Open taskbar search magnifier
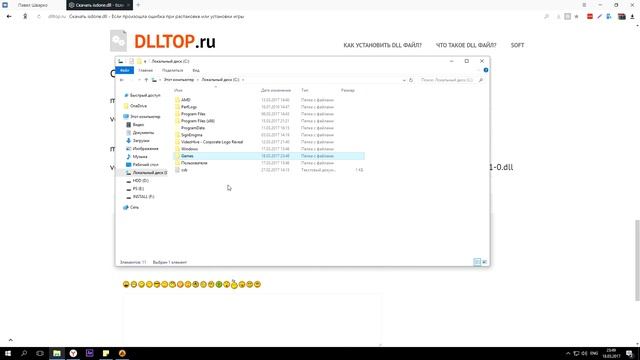 click(x=24, y=353)
